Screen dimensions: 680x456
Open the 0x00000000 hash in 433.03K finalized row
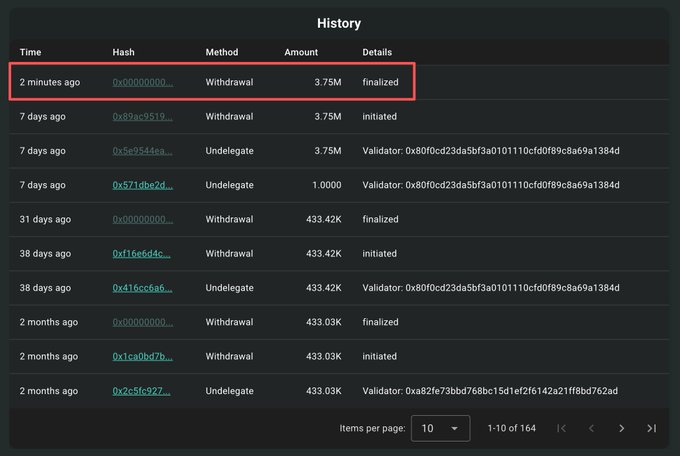(x=142, y=322)
